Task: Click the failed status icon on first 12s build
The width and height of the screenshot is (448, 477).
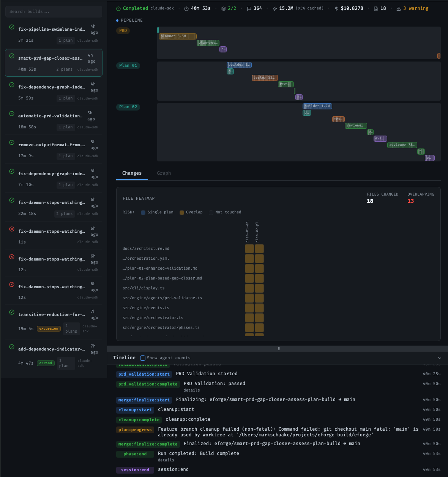Action: click(12, 257)
